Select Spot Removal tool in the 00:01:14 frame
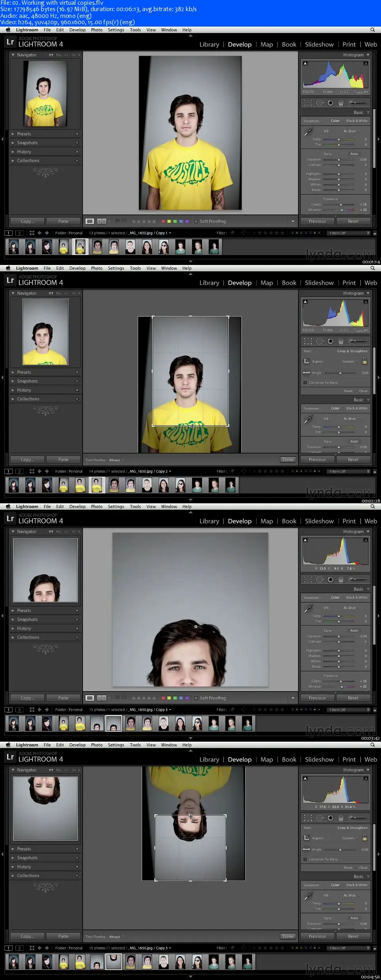Screen dimensions: 381x980 tap(320, 103)
